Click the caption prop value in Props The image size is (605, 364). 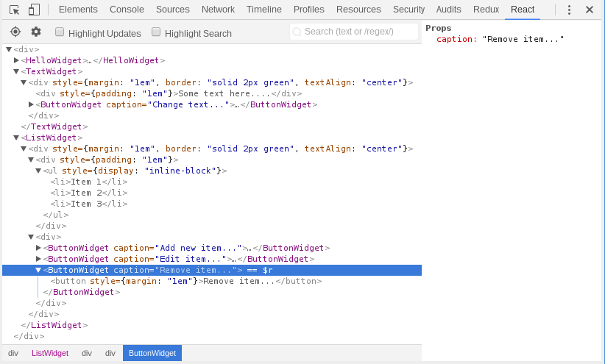[x=523, y=39]
